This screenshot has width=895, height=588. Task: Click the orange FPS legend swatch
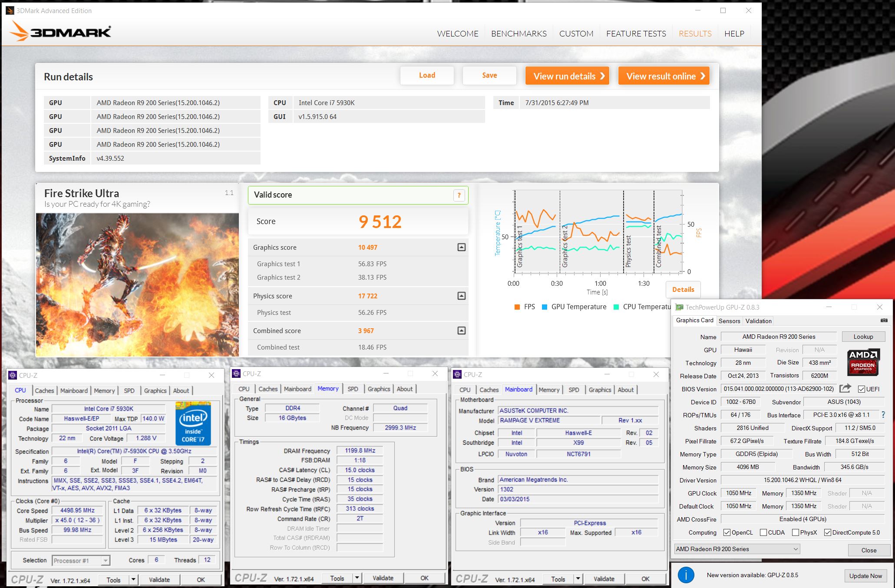pyautogui.click(x=517, y=307)
